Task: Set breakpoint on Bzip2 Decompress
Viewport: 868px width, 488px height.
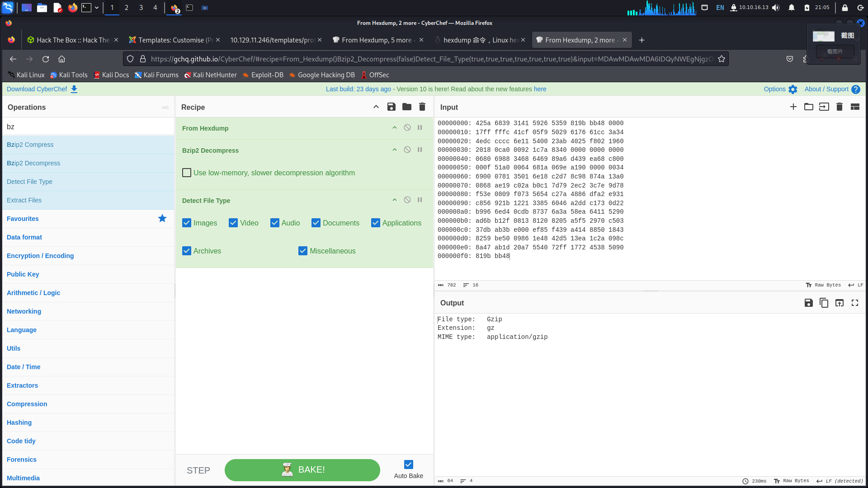Action: (420, 150)
